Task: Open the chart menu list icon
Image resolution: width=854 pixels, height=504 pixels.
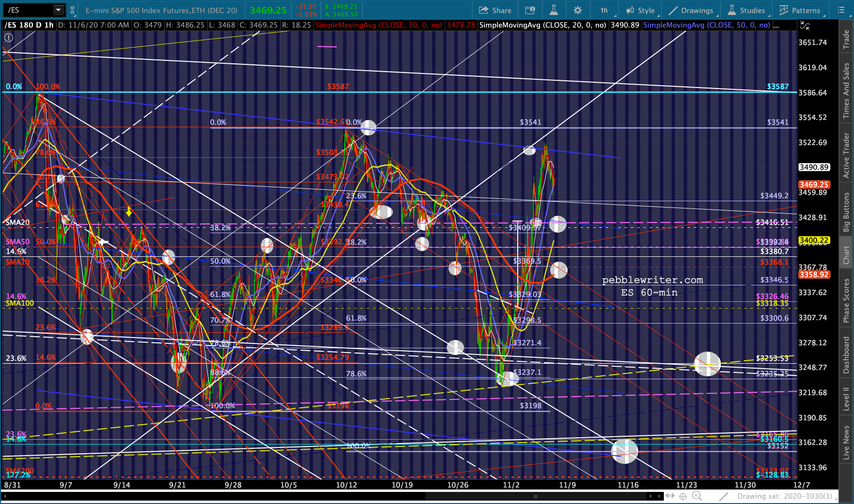Action: click(x=841, y=10)
